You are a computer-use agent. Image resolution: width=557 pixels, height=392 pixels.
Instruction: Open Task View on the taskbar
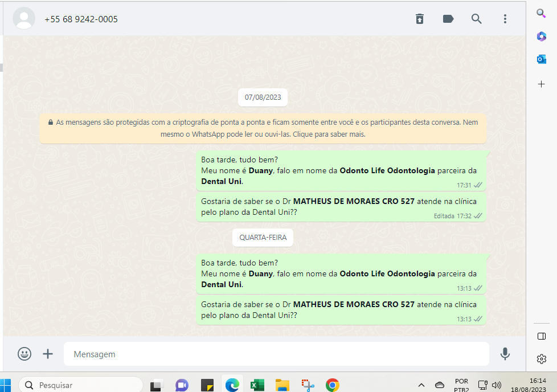tap(156, 385)
